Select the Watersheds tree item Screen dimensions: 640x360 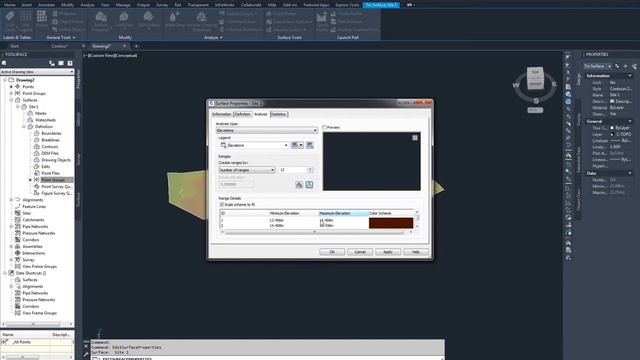coord(45,120)
